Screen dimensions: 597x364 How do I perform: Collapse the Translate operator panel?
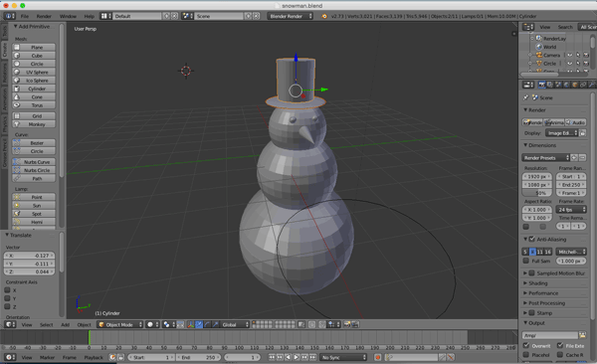[7, 235]
